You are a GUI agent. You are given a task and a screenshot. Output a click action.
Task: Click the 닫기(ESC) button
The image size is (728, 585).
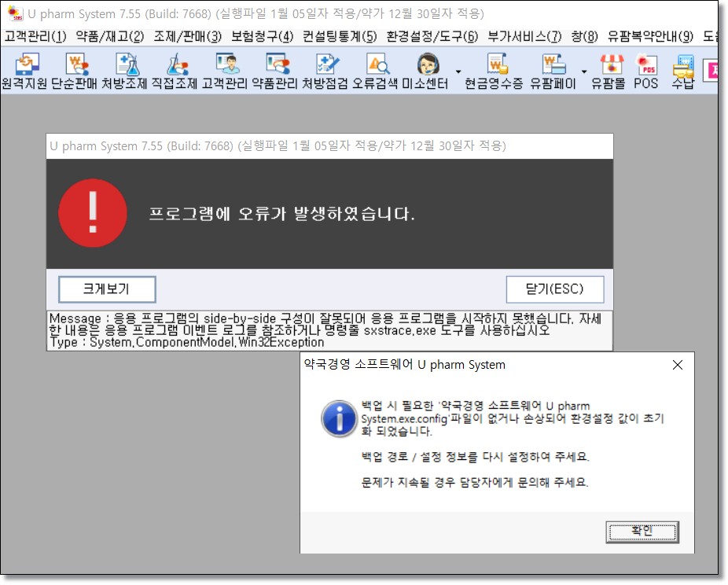(554, 289)
